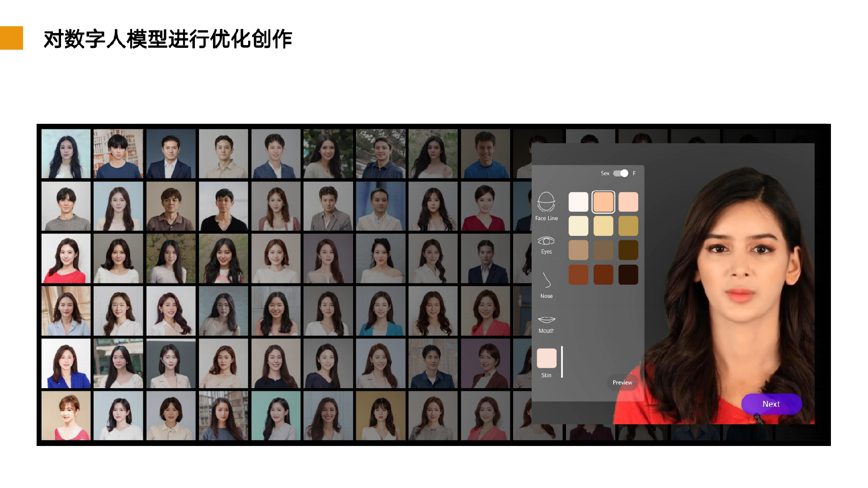Click the purple Next button

771,404
